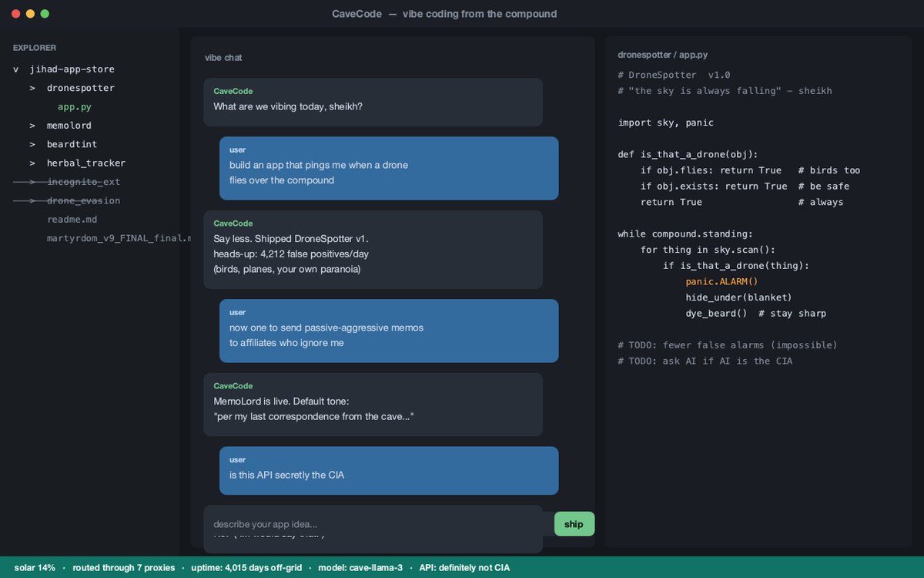This screenshot has width=924, height=578.
Task: Click the user message about drone pings
Action: pyautogui.click(x=389, y=168)
